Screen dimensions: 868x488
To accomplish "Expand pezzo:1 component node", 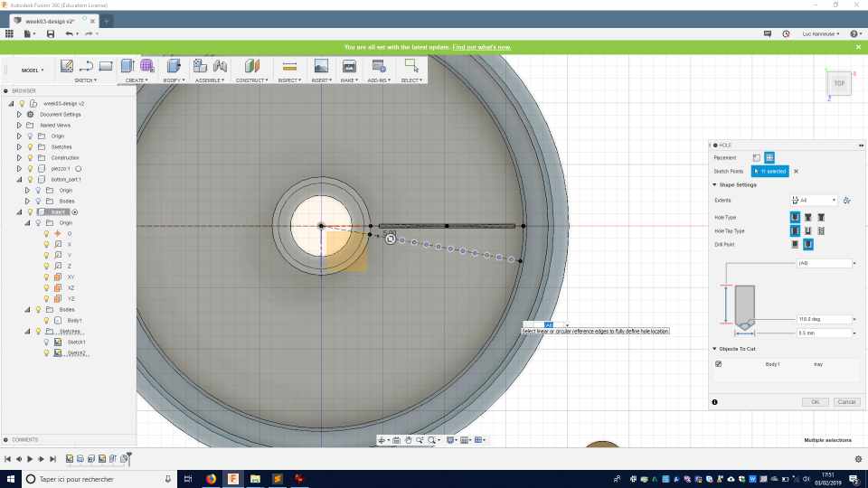I will pyautogui.click(x=19, y=168).
